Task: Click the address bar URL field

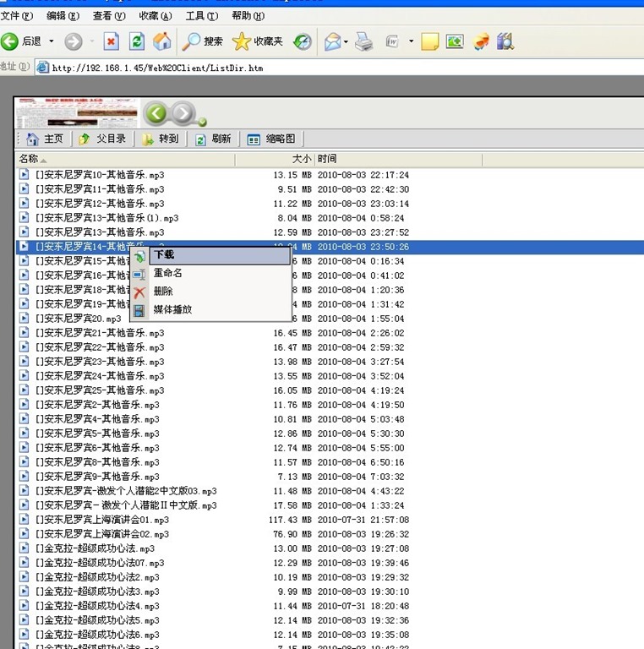Action: pyautogui.click(x=338, y=67)
